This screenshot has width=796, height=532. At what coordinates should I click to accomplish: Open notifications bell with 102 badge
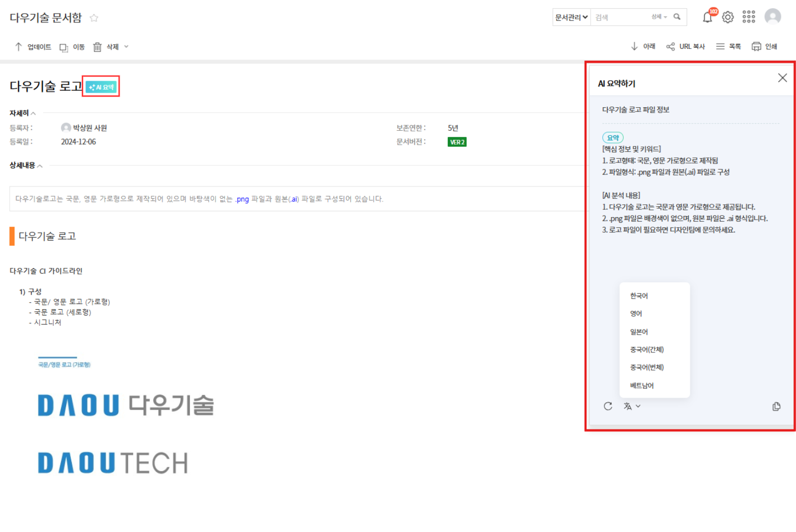[707, 17]
